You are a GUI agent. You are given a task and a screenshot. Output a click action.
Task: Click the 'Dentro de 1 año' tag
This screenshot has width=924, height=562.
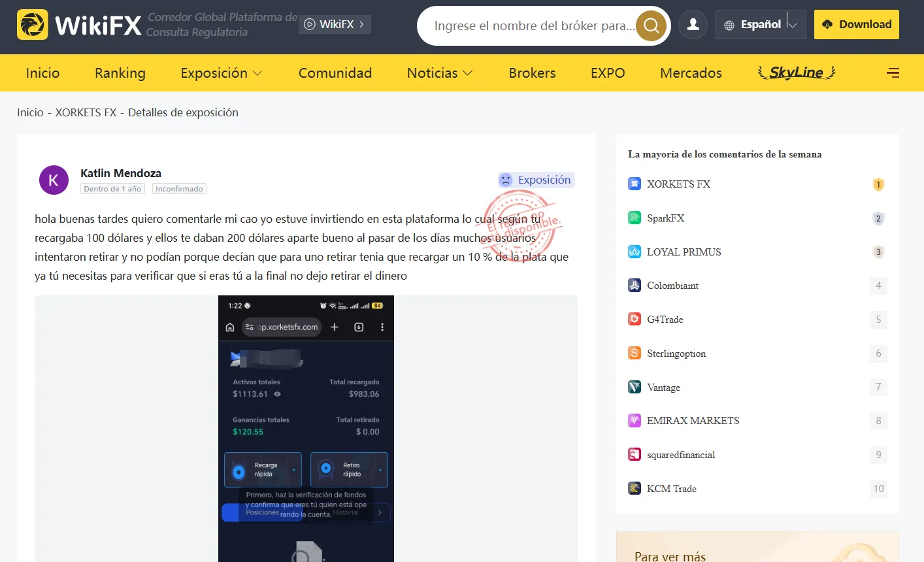pos(112,189)
